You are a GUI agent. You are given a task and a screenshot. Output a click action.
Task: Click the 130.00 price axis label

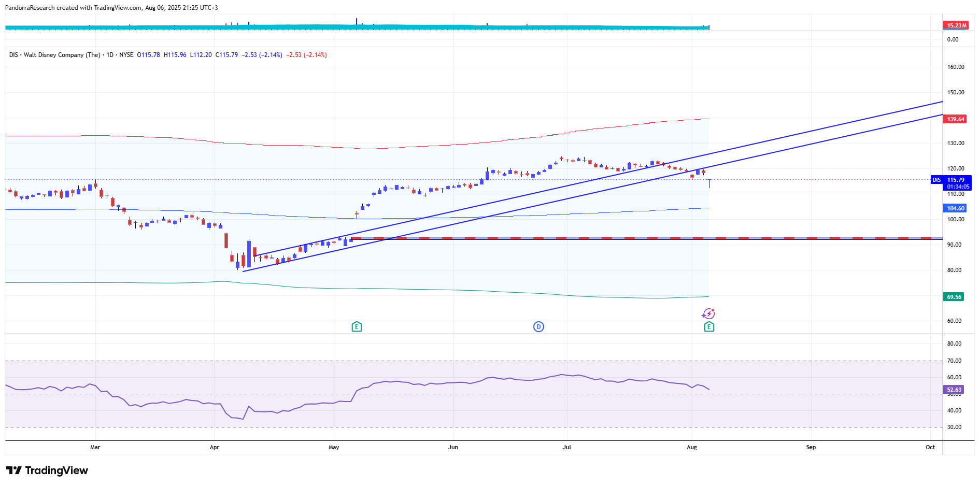(x=956, y=143)
